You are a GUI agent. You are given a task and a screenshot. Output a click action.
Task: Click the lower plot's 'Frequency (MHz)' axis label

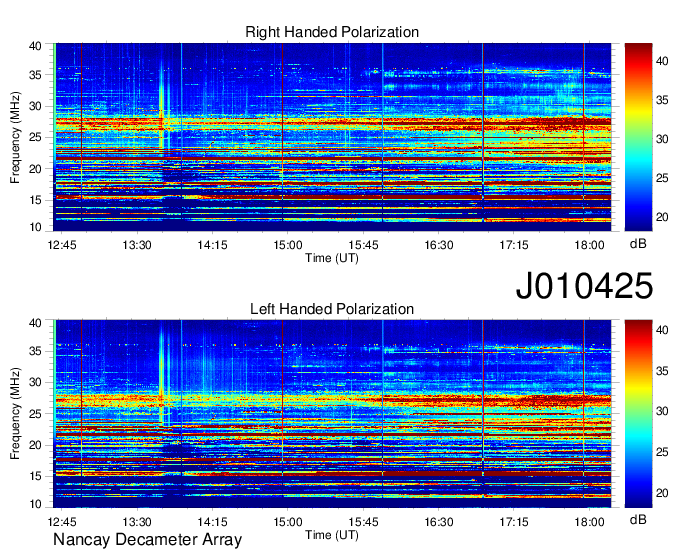(15, 414)
